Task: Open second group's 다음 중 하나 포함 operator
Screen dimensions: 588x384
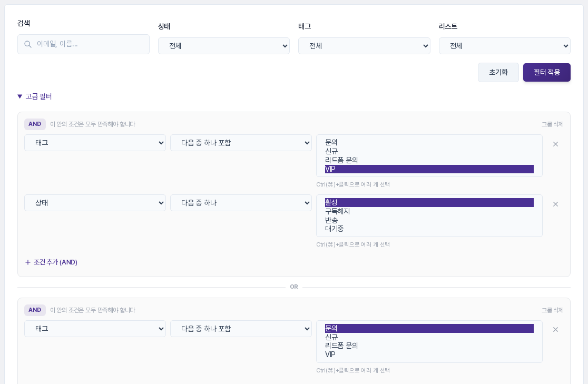Action: [x=241, y=329]
